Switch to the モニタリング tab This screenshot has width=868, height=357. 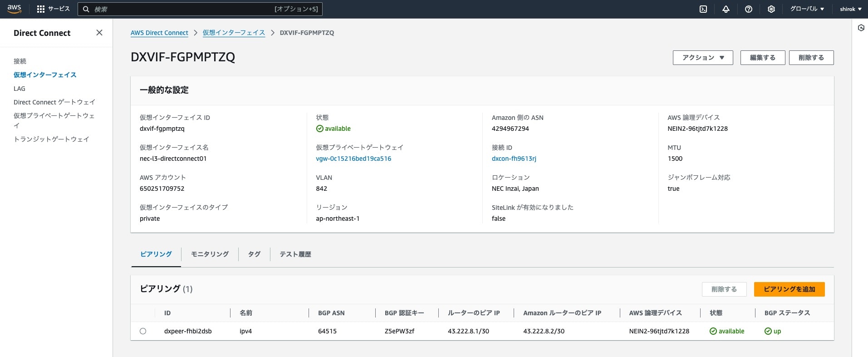click(x=210, y=254)
